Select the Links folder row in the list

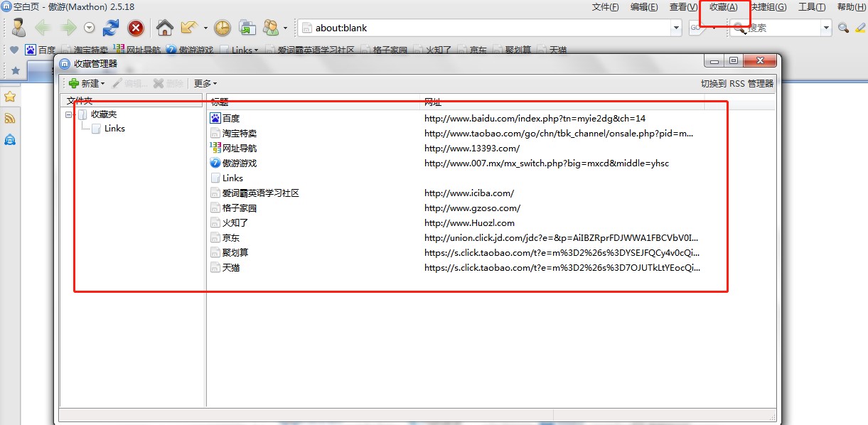pyautogui.click(x=491, y=178)
